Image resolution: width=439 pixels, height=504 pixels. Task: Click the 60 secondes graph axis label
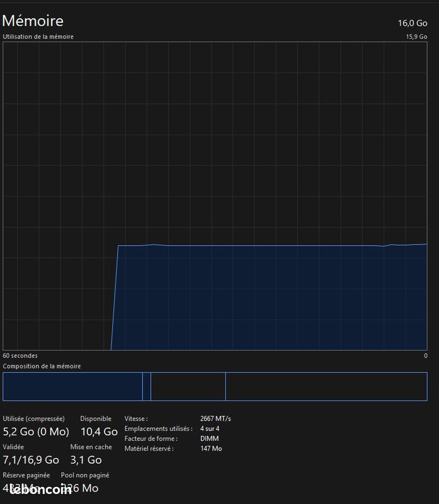20,356
